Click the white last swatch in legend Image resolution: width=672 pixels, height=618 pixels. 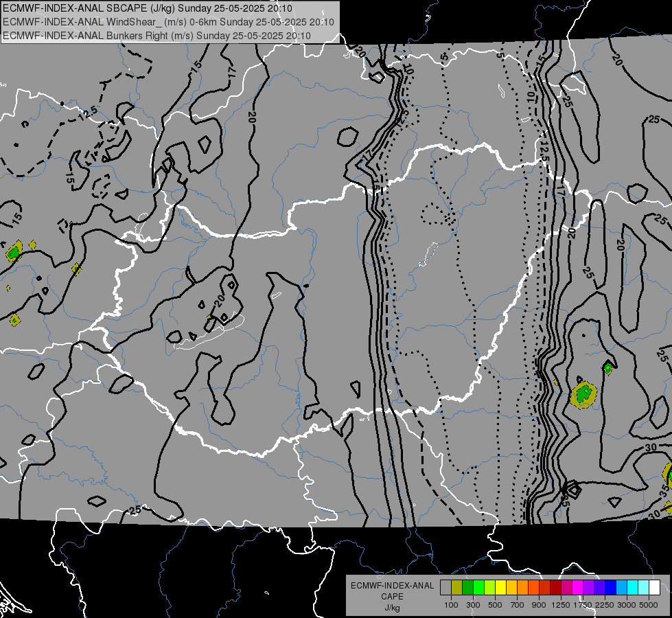655,588
